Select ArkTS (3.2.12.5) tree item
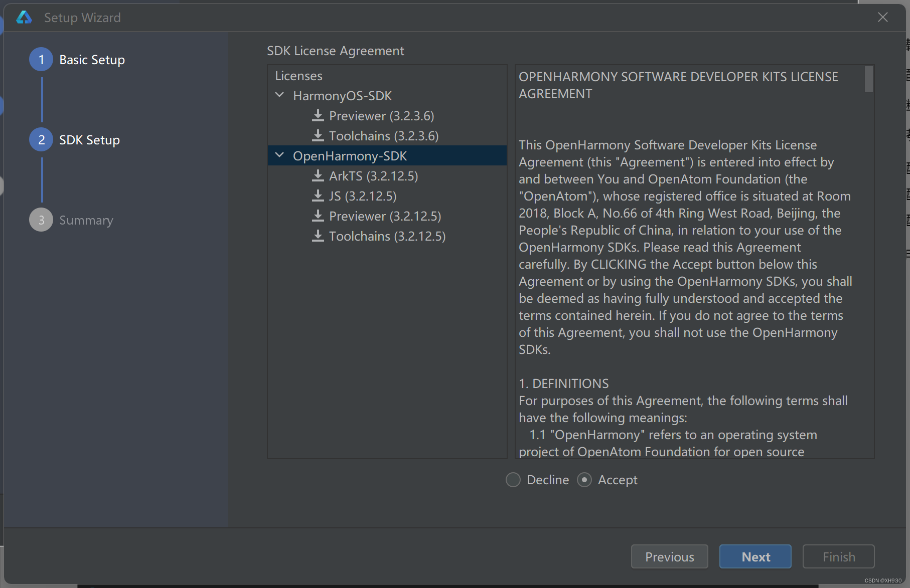The image size is (910, 588). click(387, 176)
